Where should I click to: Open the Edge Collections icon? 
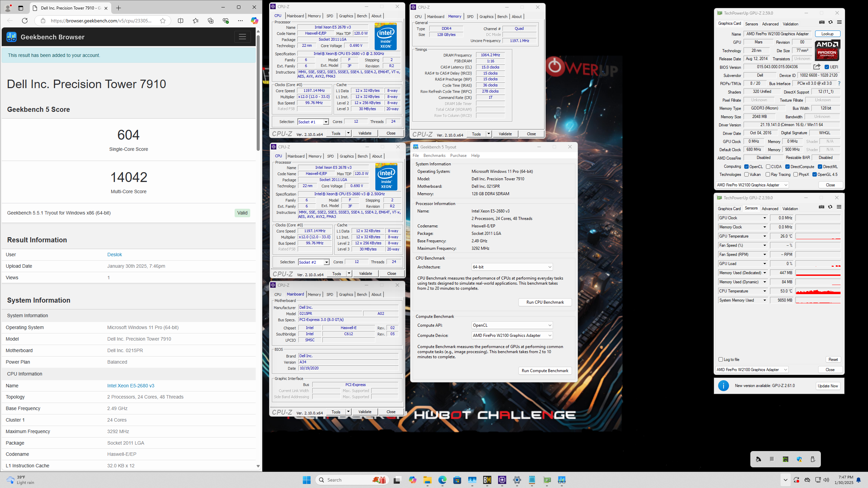[x=211, y=21]
